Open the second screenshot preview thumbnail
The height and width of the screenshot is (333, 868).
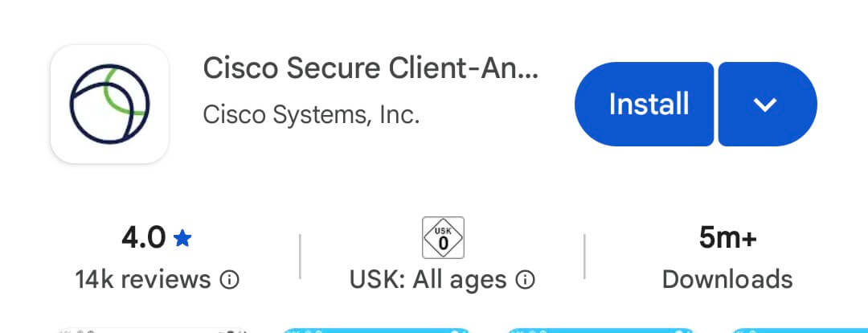[x=376, y=328]
